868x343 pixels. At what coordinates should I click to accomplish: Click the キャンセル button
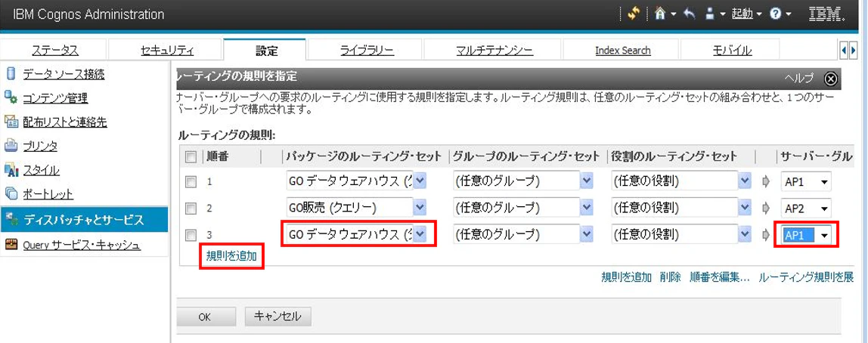pos(277,317)
